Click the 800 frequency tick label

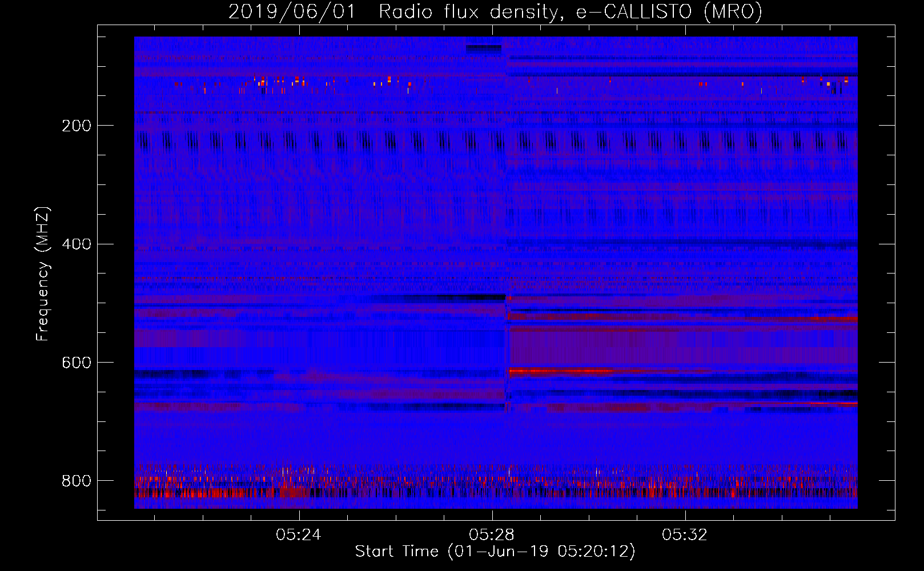coord(77,481)
